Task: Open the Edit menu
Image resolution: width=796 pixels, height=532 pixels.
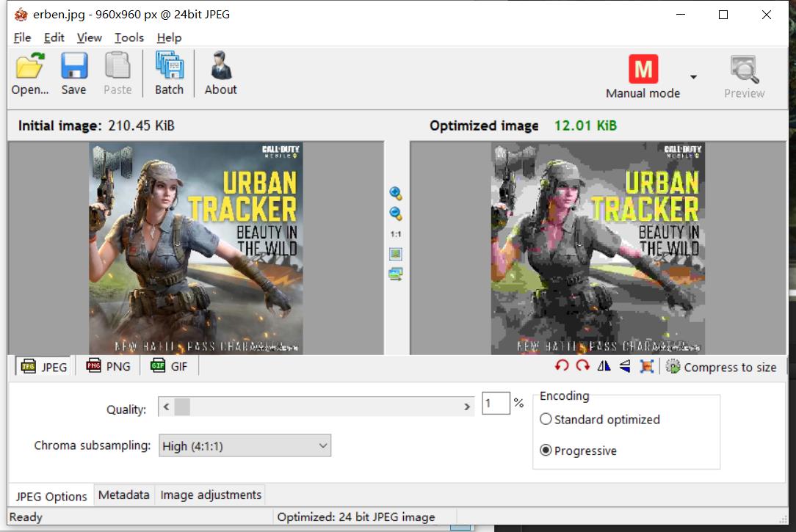Action: [54, 37]
